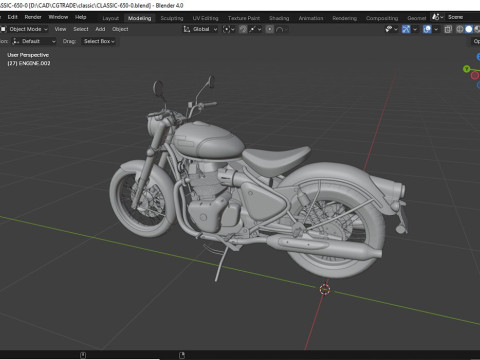Open the snapping options dropdown
This screenshot has width=480, height=360.
pos(255,29)
